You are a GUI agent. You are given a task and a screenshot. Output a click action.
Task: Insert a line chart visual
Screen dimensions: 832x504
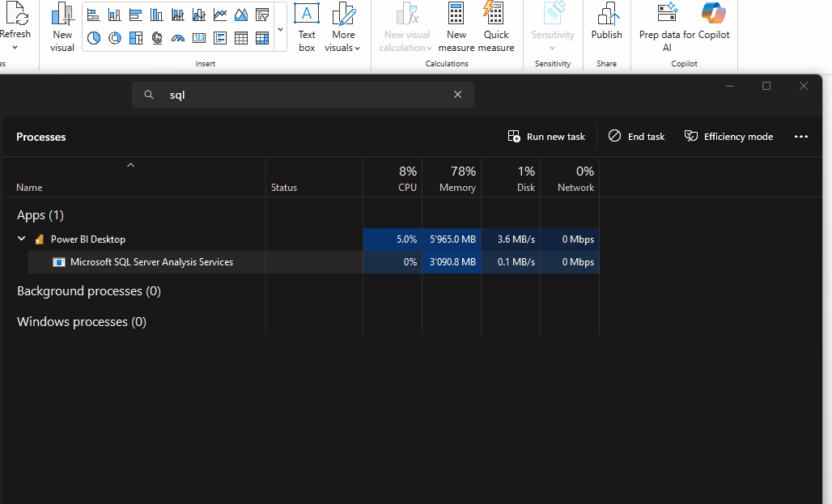220,15
